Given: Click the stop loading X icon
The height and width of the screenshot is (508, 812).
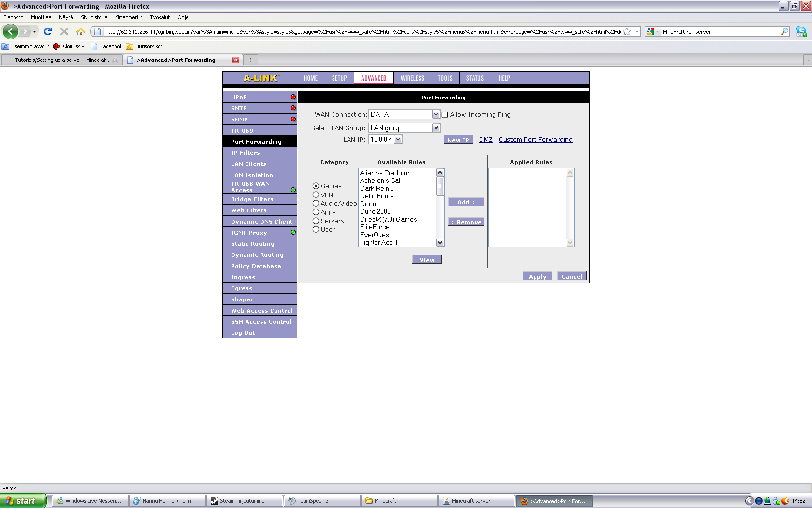Looking at the screenshot, I should tap(64, 31).
